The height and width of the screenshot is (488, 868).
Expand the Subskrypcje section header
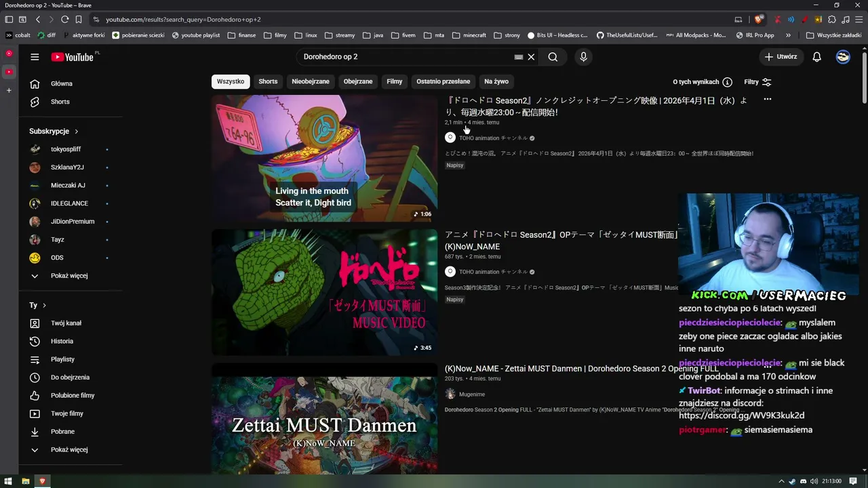[54, 131]
